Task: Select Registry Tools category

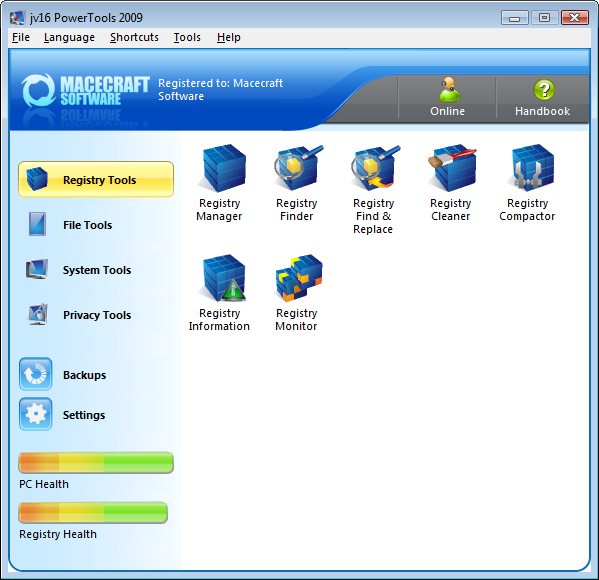Action: click(96, 179)
